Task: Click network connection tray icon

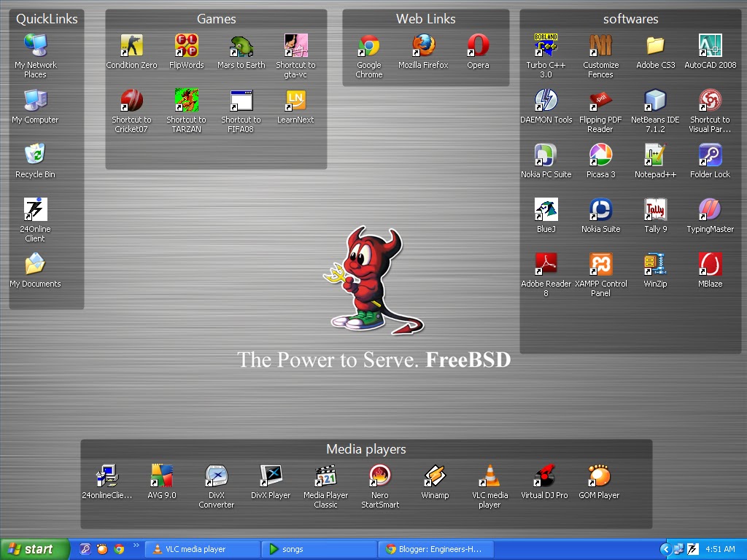Action: (x=678, y=550)
